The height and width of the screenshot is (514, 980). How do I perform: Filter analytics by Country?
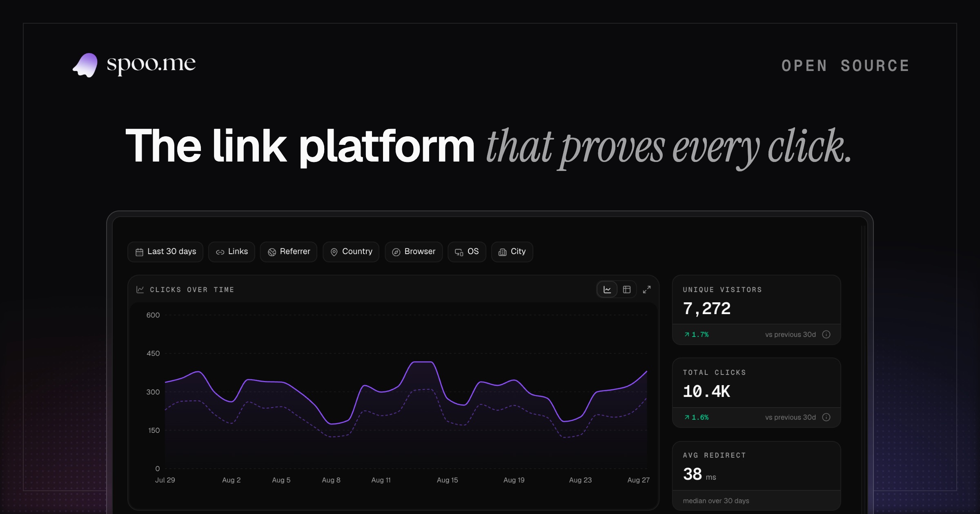pos(351,252)
